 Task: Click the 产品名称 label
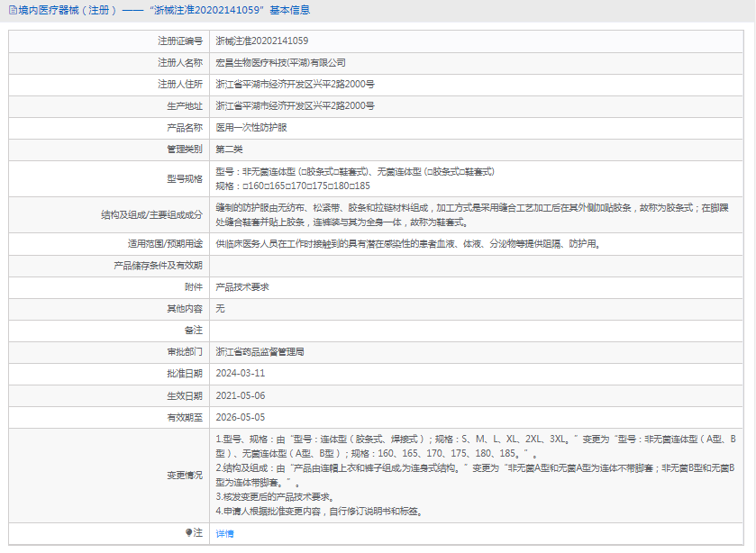coord(185,128)
